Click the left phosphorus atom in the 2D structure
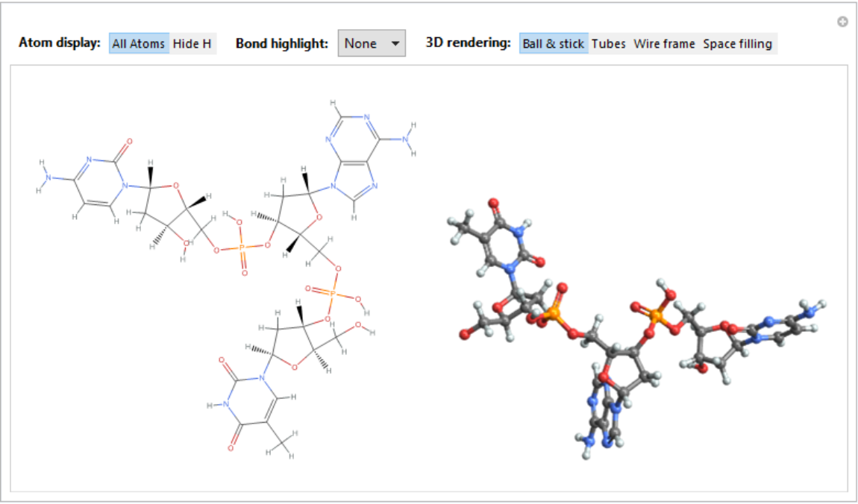Image resolution: width=858 pixels, height=504 pixels. coord(242,247)
